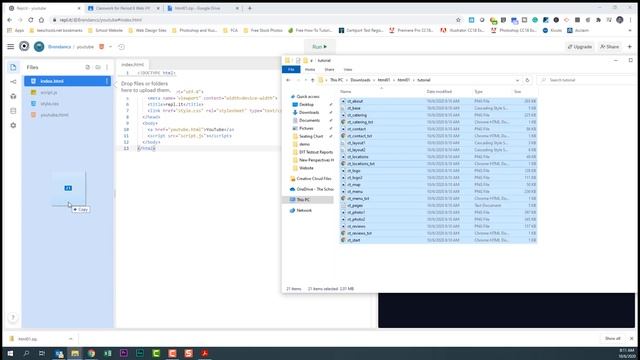Open the Share ribbon tab in File Explorer
This screenshot has width=640, height=360.
[329, 70]
